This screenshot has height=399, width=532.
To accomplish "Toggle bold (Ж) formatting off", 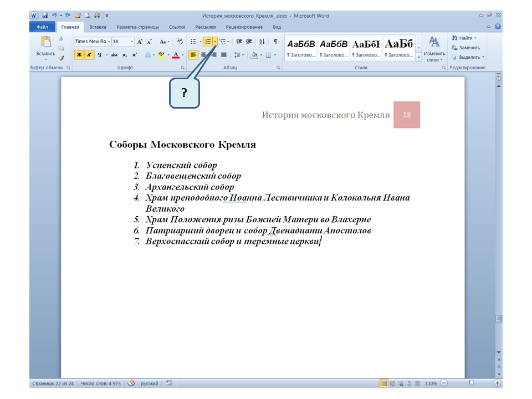I will pyautogui.click(x=79, y=55).
